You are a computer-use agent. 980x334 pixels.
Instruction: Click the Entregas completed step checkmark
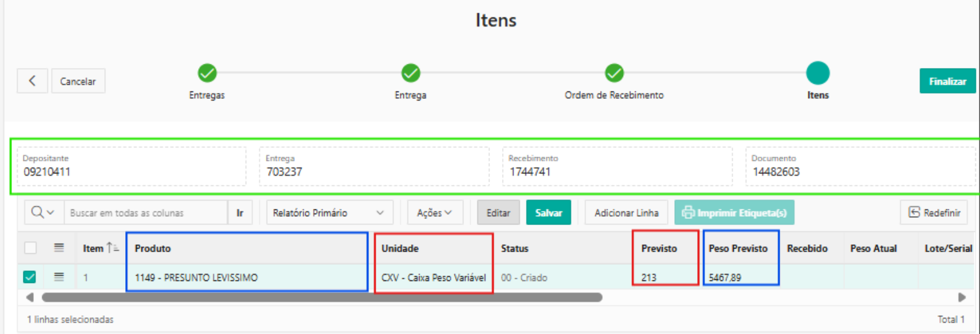coord(207,73)
